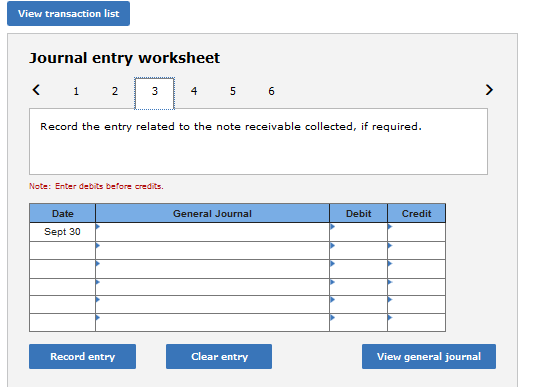Image resolution: width=542 pixels, height=387 pixels.
Task: Open General Journal account dropdown in last row
Action: pyautogui.click(x=212, y=323)
